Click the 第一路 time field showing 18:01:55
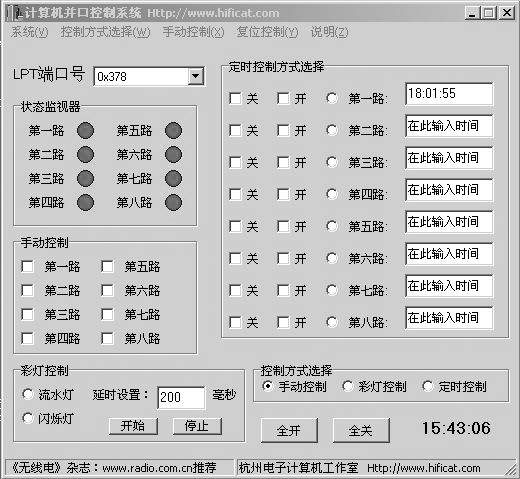The image size is (520, 479). click(x=449, y=94)
